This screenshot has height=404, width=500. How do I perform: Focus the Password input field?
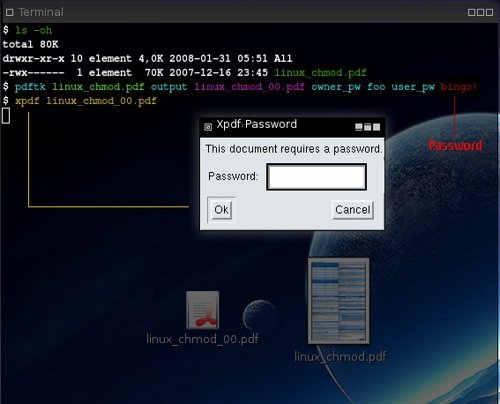[316, 177]
